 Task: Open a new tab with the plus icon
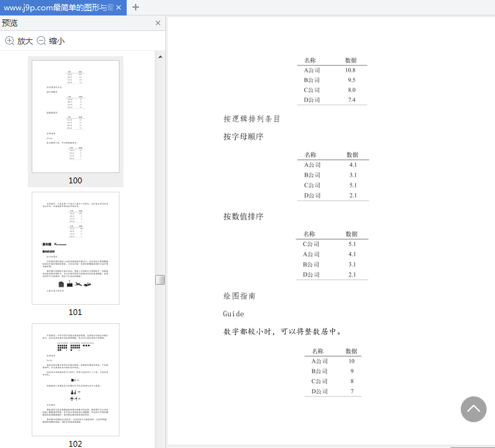pyautogui.click(x=136, y=7)
